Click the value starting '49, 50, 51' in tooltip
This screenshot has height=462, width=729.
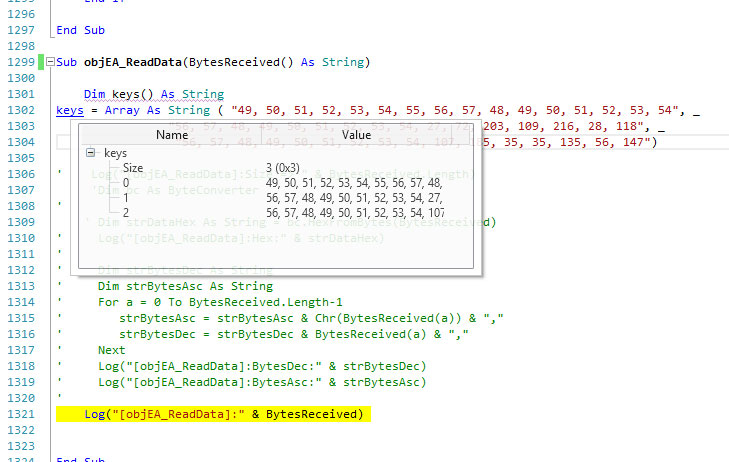pos(354,183)
